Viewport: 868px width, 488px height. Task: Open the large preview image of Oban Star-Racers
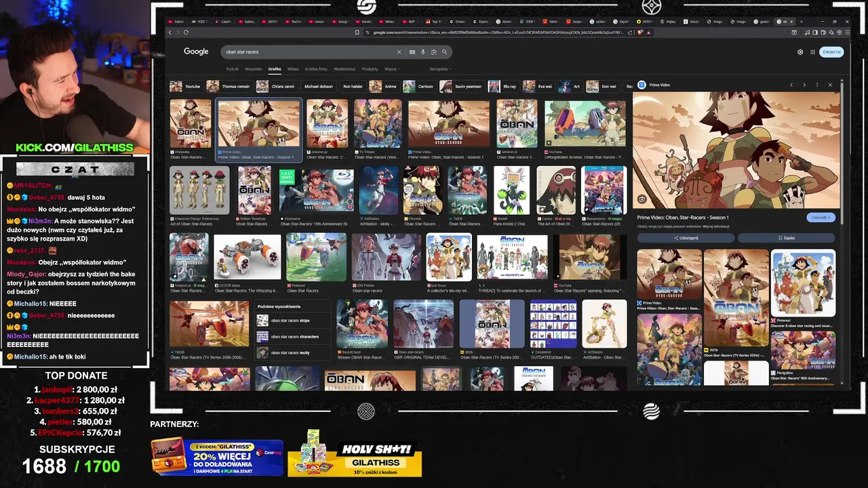(x=736, y=150)
